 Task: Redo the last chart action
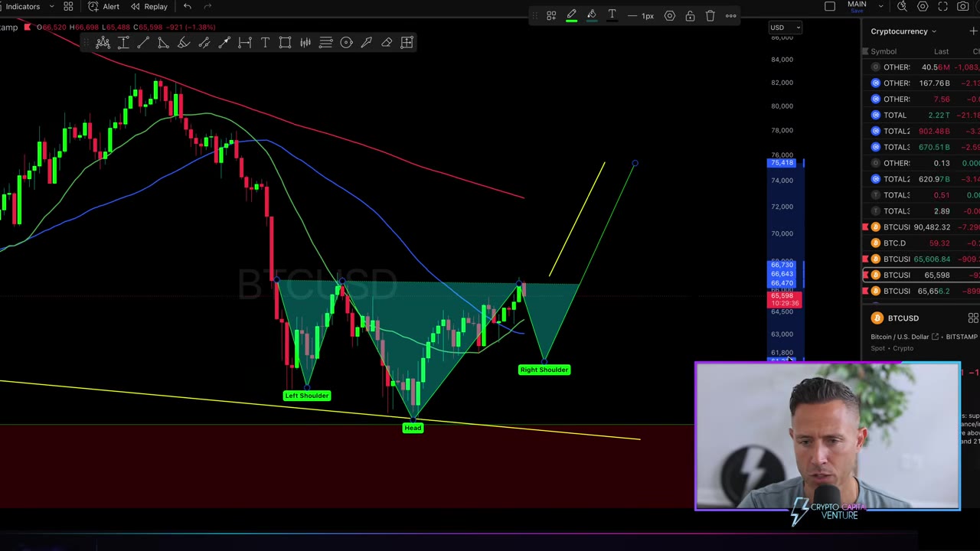207,6
